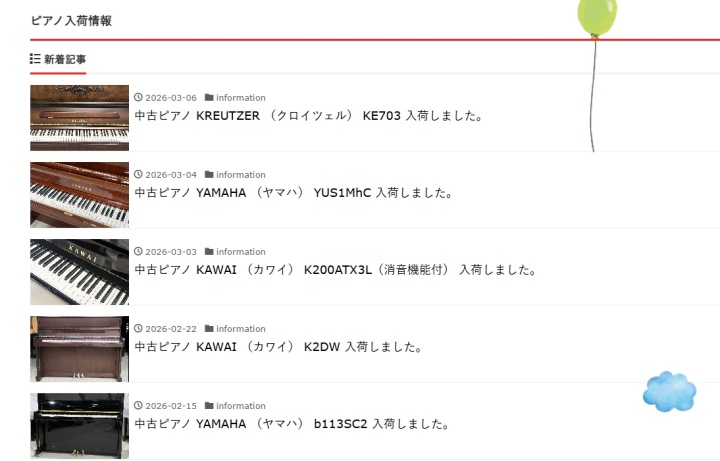The image size is (720, 461).
Task: Click the brown KAWAI K2DW piano thumbnail
Action: tap(79, 348)
